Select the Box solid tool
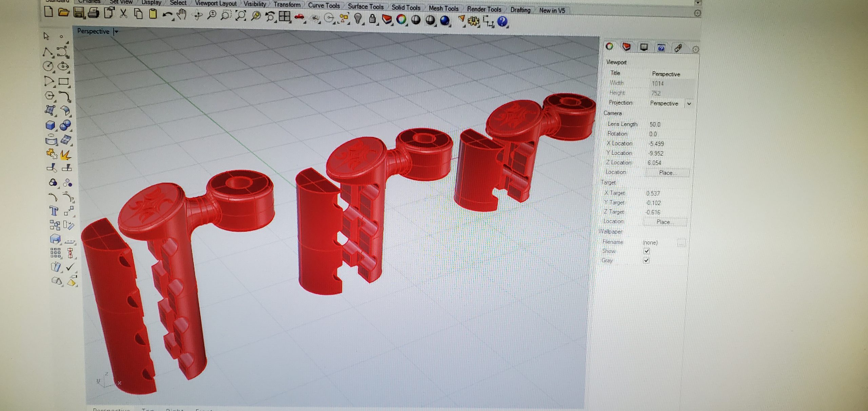Screen dimensions: 868x411 tap(50, 125)
